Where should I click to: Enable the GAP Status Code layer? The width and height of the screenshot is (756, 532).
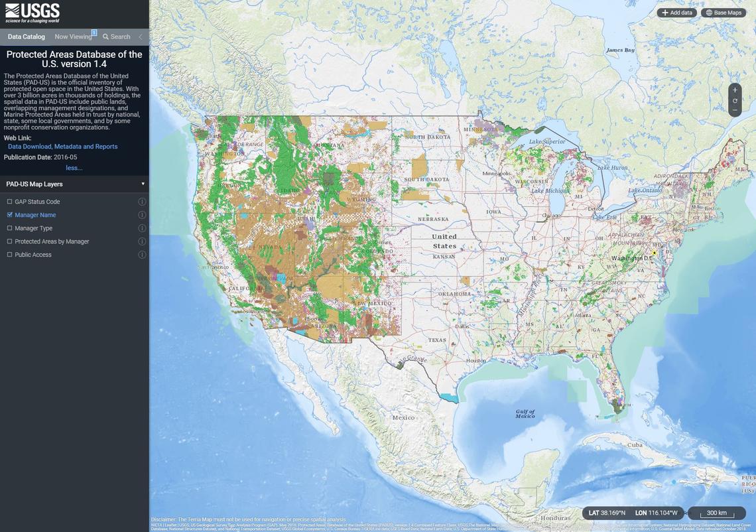click(x=9, y=202)
